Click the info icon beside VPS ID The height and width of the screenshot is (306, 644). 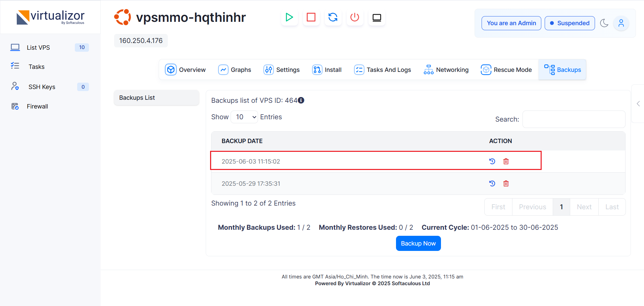point(301,100)
